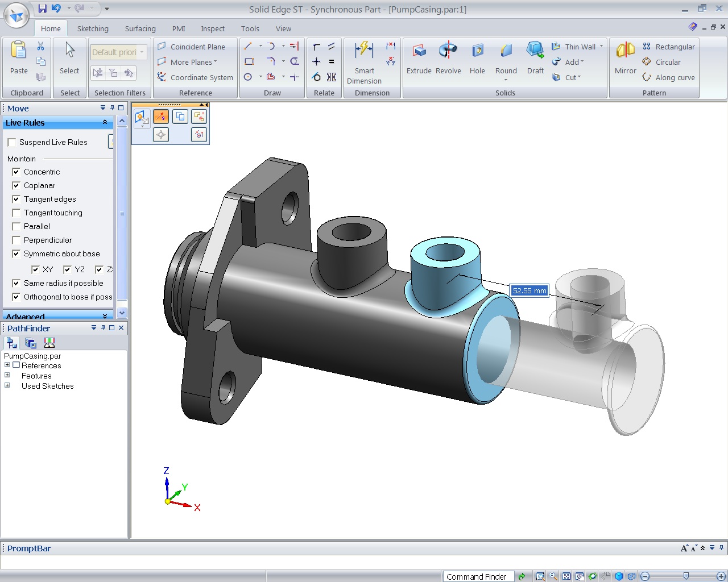728x582 pixels.
Task: Uncheck Symmetric about base
Action: (16, 253)
